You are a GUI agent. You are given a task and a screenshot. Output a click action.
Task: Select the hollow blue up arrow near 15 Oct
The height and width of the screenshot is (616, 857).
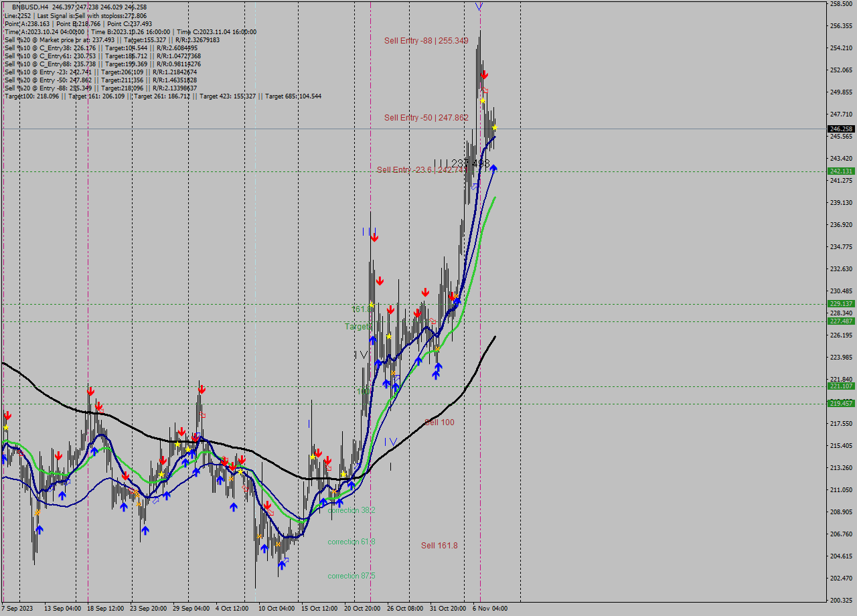[x=358, y=467]
